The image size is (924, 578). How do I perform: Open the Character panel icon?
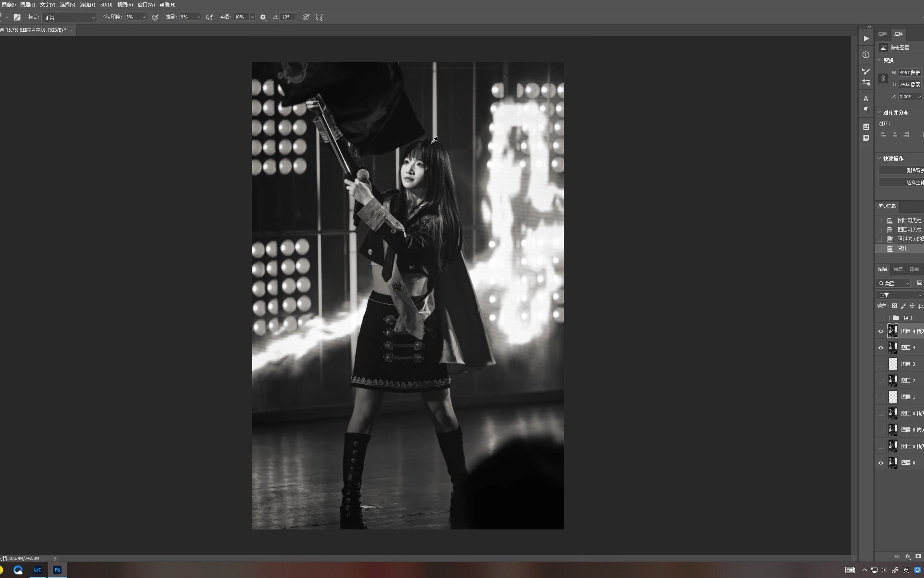pos(866,99)
